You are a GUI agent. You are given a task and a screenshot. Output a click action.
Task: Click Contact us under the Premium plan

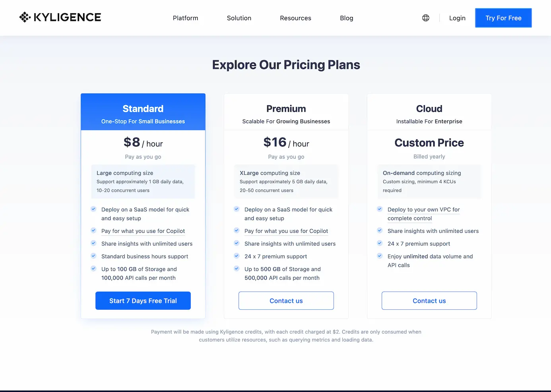click(286, 301)
